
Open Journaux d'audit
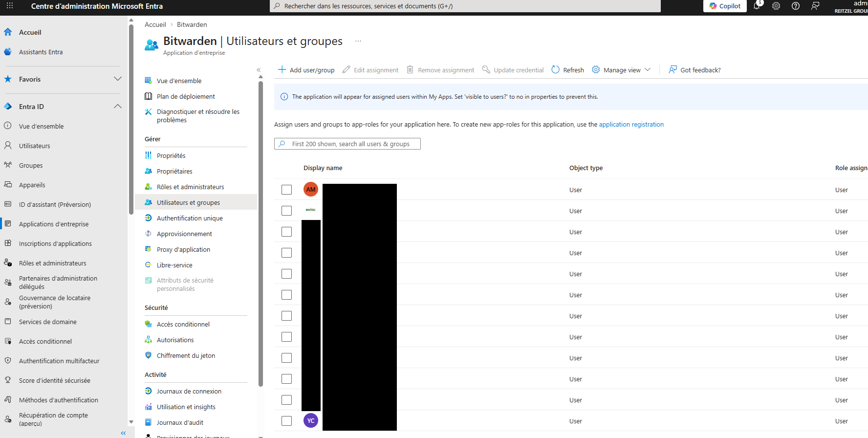click(x=180, y=422)
